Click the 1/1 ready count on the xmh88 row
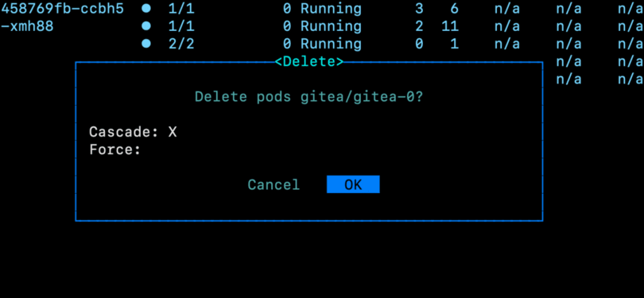Screen dimensions: 644x298 pos(181,26)
